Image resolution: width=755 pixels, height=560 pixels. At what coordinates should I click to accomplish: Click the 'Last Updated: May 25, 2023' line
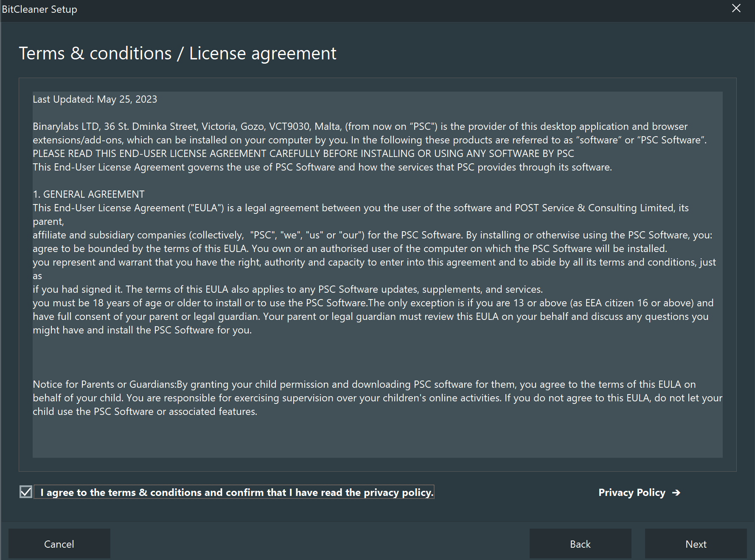click(x=95, y=99)
